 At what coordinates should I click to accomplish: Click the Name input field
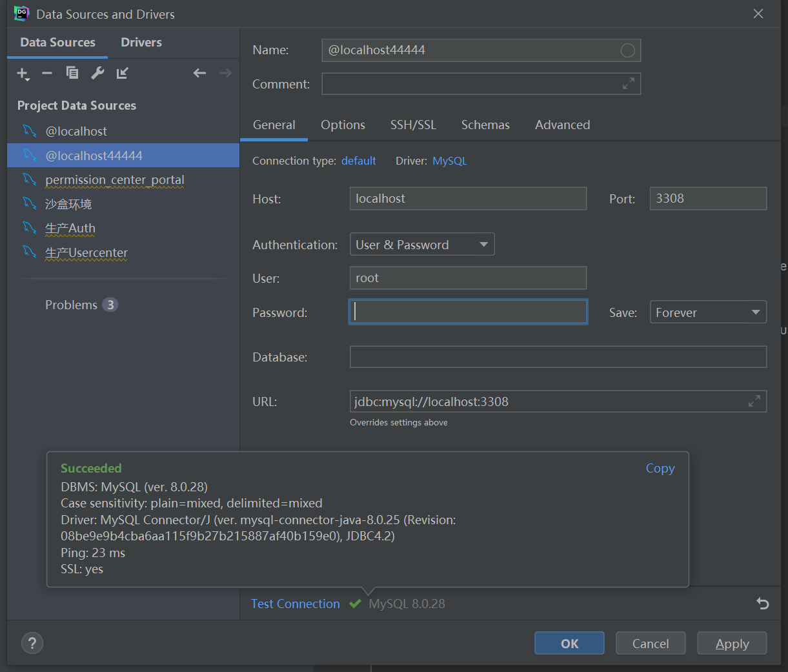481,50
